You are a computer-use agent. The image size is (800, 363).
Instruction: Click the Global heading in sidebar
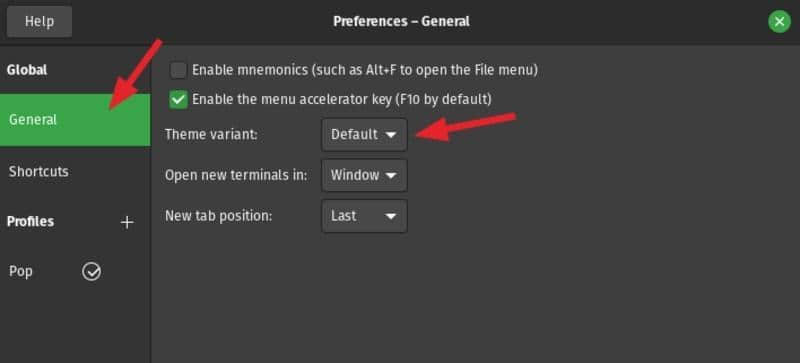point(27,70)
